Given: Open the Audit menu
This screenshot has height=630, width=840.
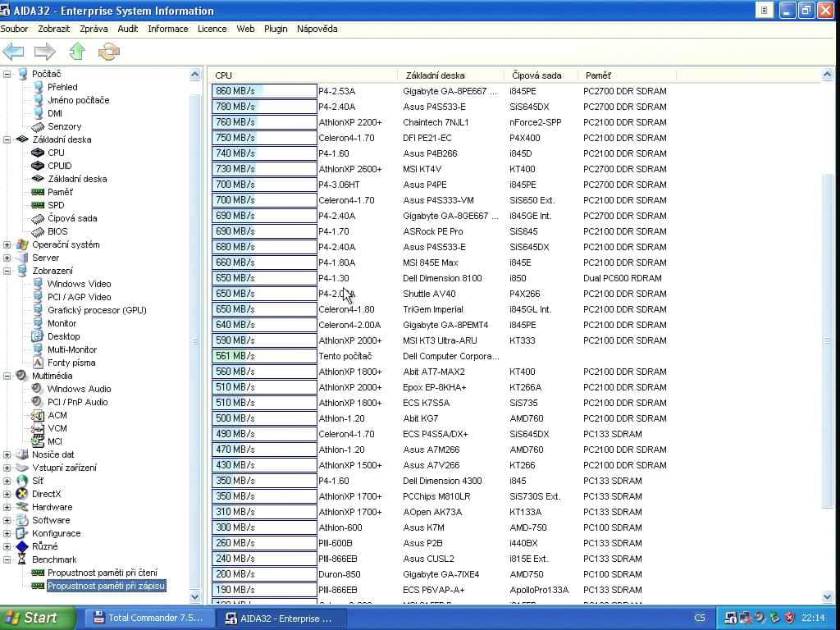Looking at the screenshot, I should coord(127,29).
